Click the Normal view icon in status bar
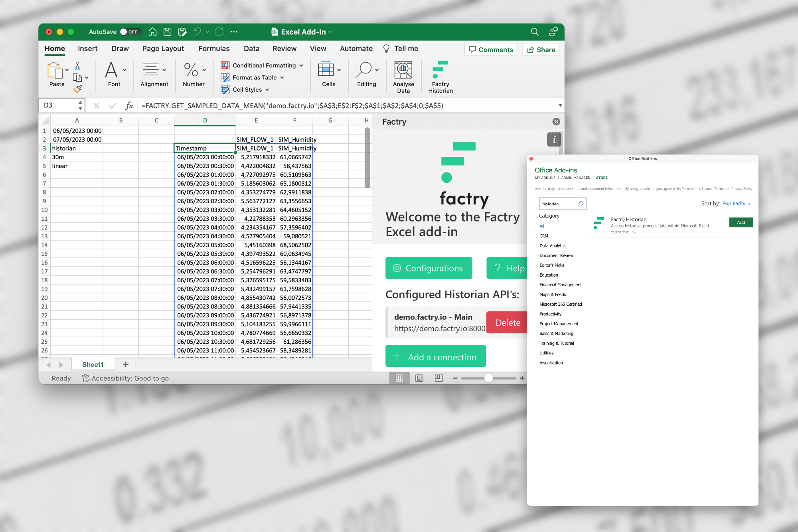The image size is (798, 532). tap(399, 378)
